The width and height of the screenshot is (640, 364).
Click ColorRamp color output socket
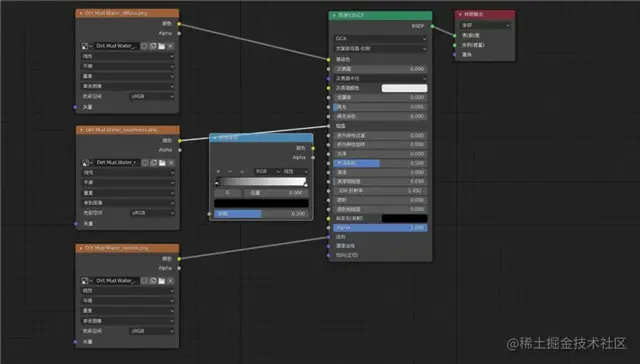[x=313, y=148]
